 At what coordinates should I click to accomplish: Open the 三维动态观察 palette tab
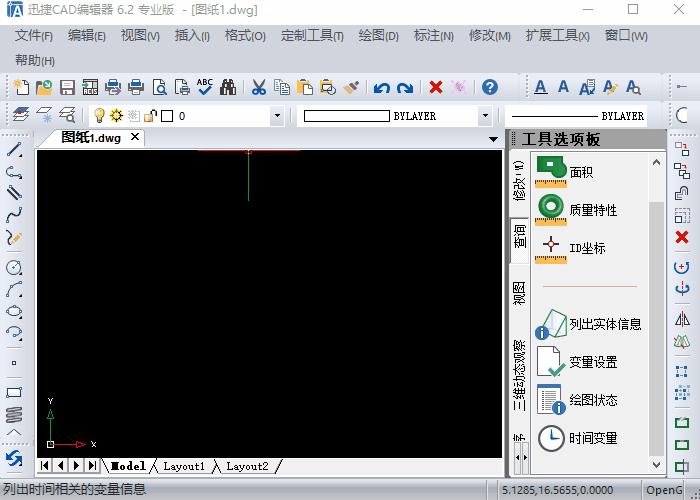point(519,375)
